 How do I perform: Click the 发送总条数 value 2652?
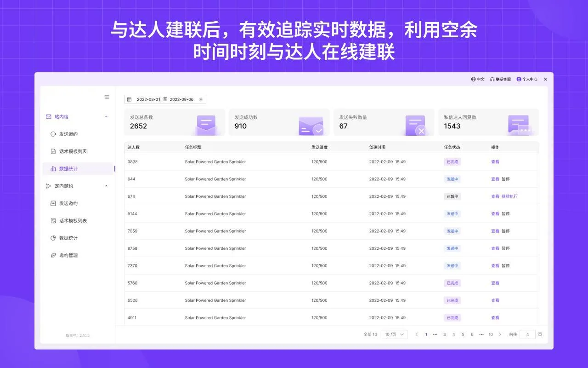point(138,126)
